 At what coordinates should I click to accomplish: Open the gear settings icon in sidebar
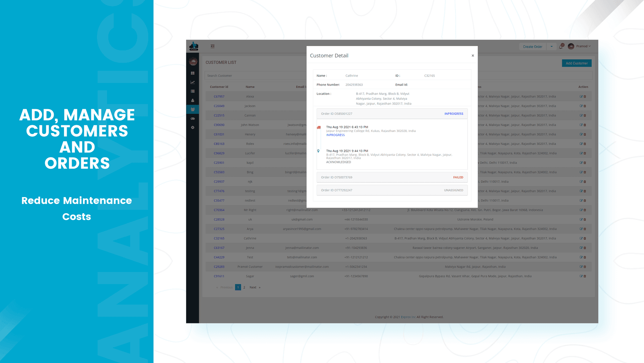[x=193, y=128]
